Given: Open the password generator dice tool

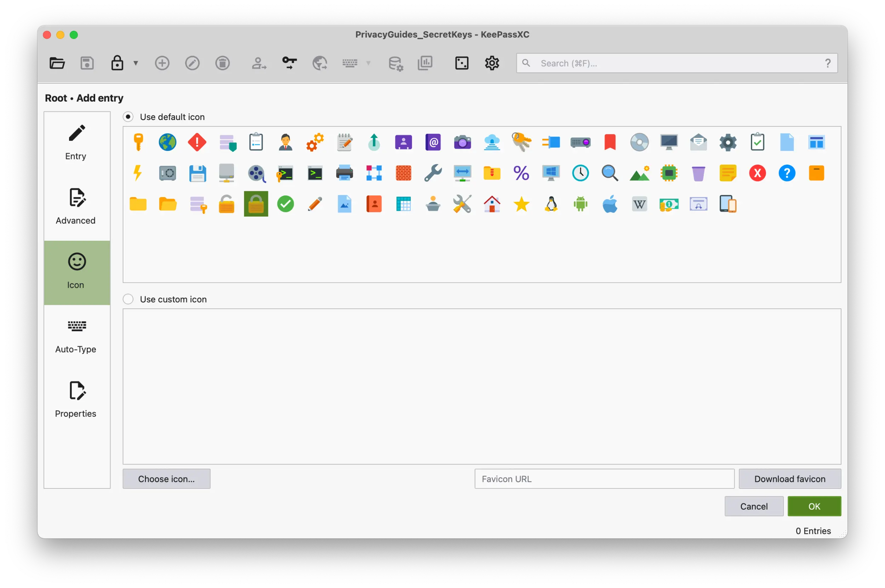Looking at the screenshot, I should [x=462, y=63].
